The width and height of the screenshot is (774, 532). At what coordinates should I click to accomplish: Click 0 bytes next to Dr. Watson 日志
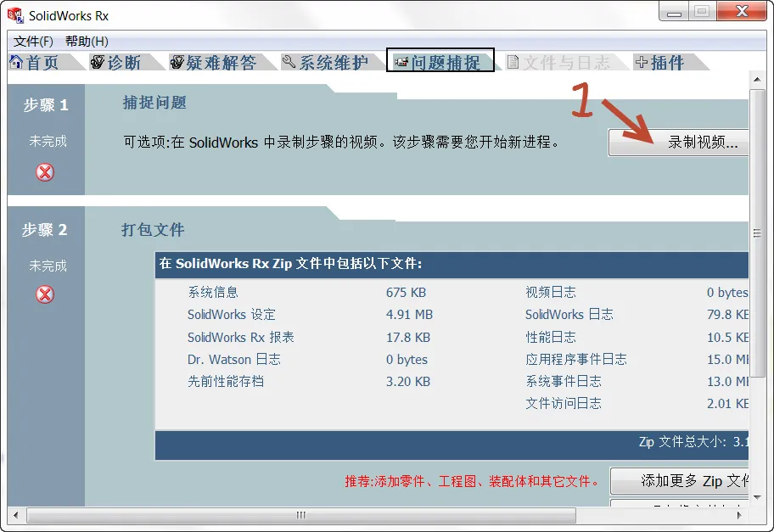coord(407,360)
